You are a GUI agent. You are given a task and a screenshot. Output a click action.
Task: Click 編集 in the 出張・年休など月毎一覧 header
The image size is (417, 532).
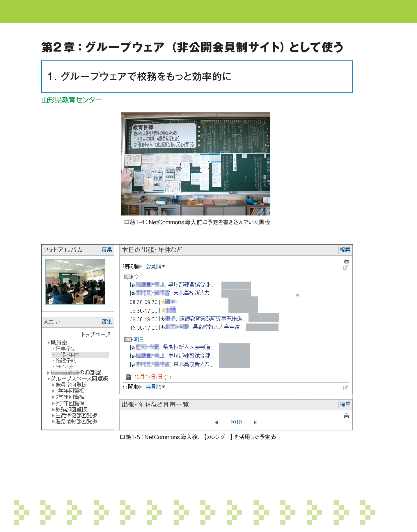click(x=345, y=404)
